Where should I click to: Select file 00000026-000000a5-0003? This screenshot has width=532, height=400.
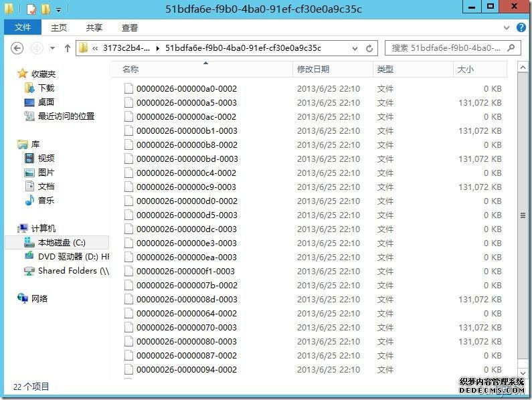[186, 103]
